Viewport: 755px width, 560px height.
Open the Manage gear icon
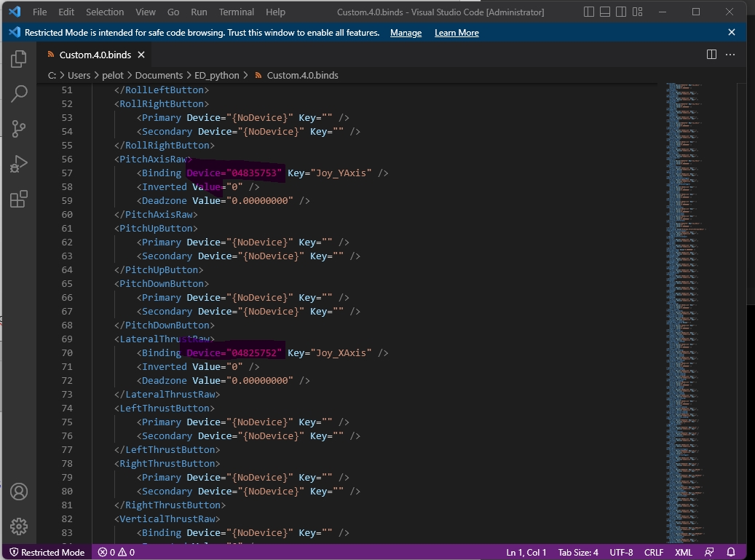pos(19,526)
